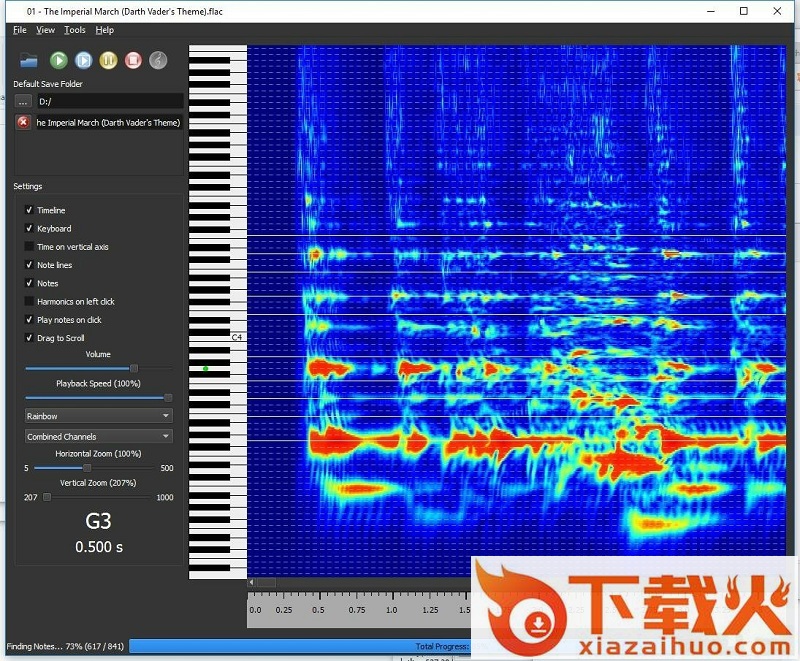Toggle the Timeline checkbox
This screenshot has height=661, width=800.
tap(29, 210)
